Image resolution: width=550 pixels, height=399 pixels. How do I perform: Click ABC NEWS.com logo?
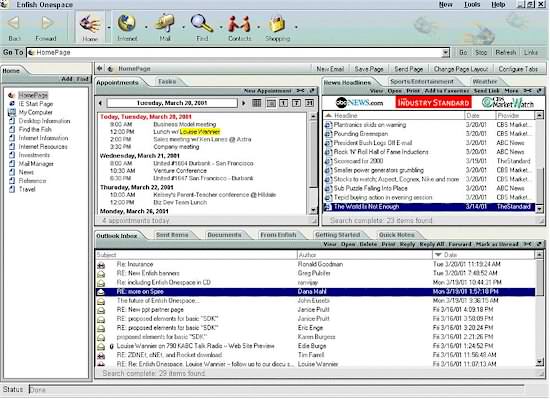(x=359, y=103)
